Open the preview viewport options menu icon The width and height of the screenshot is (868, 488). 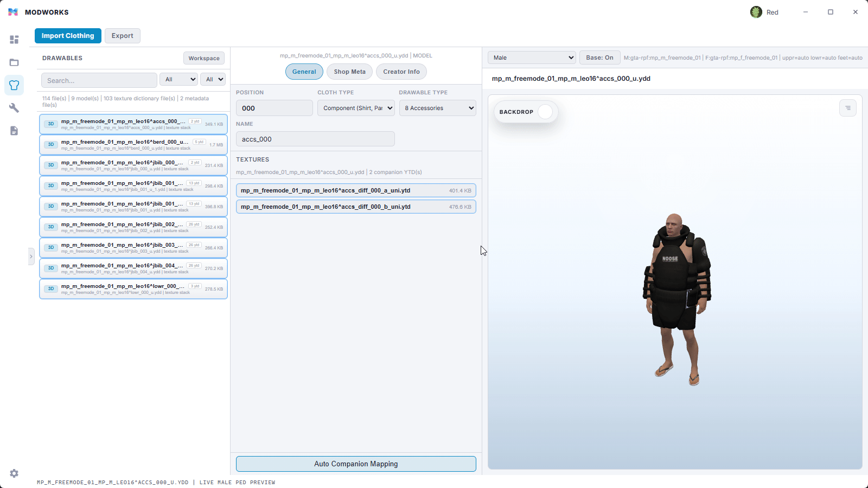[848, 108]
